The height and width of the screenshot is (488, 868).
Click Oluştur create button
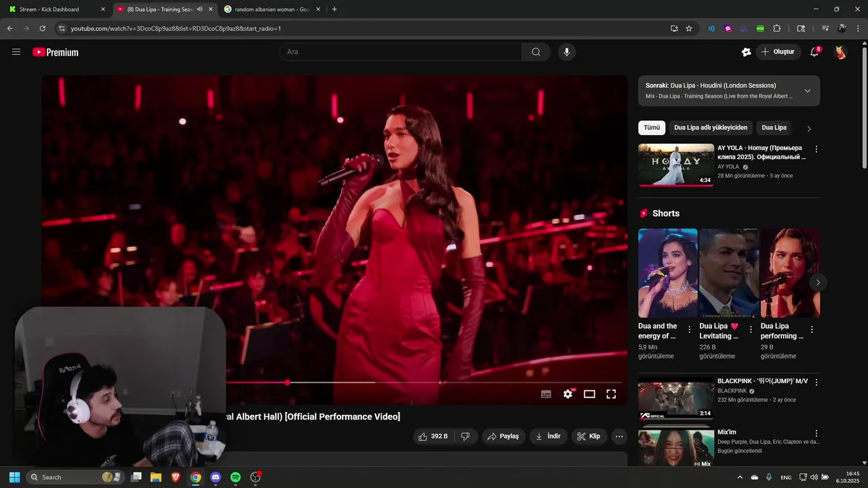(x=778, y=52)
